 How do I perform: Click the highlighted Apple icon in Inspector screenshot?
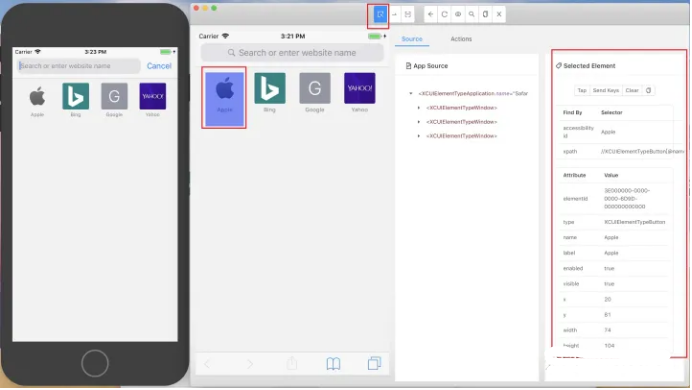tap(224, 98)
